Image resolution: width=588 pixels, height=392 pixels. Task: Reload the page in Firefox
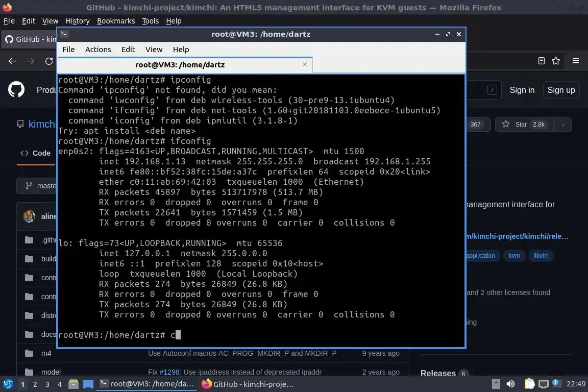(x=49, y=61)
